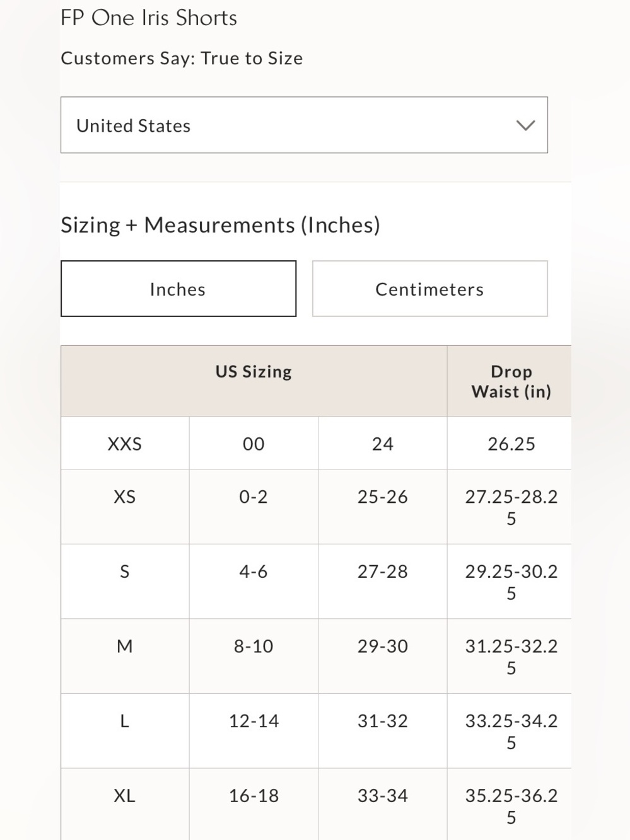Select the XS size cell
This screenshot has width=630, height=840.
tap(125, 507)
